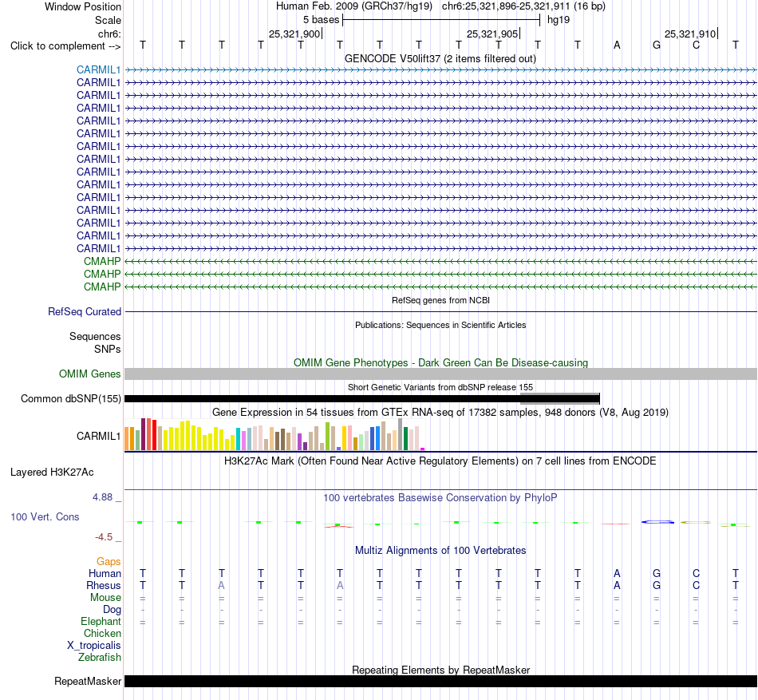Open the RefSeq Curated track label
Viewport: 758px width, 700px height.
(84, 312)
